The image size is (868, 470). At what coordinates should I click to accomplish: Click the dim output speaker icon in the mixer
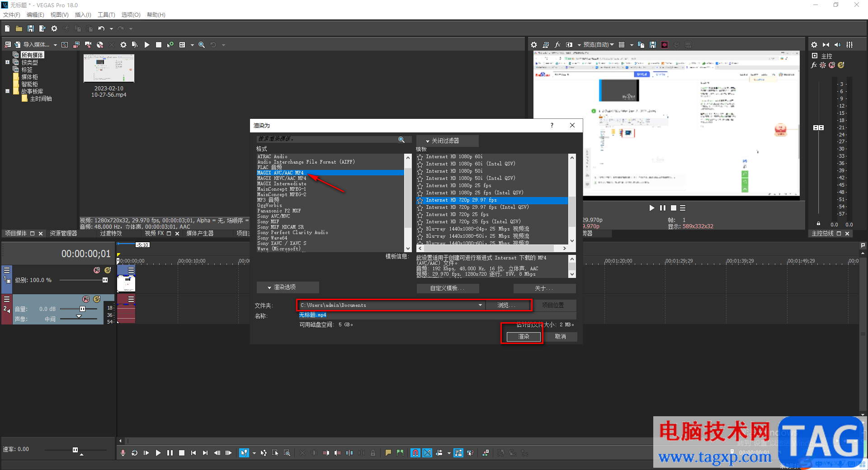(838, 45)
